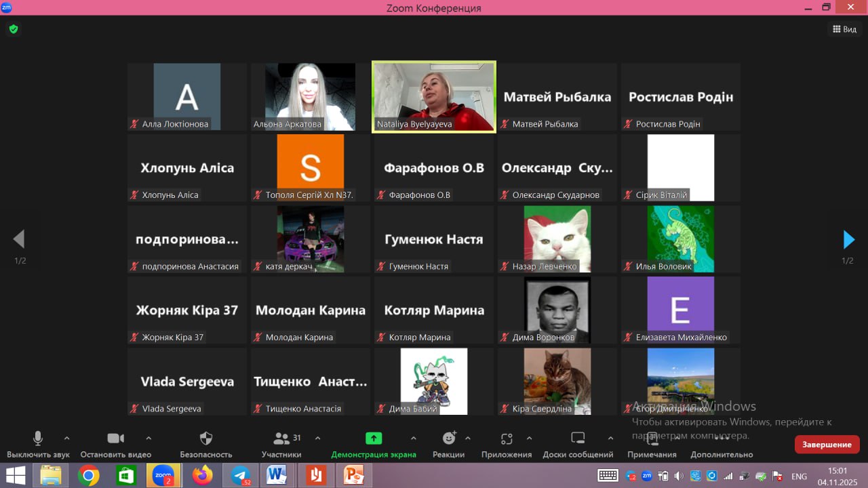The height and width of the screenshot is (488, 868).
Task: Open Notes (Примечания) icon
Action: [652, 439]
